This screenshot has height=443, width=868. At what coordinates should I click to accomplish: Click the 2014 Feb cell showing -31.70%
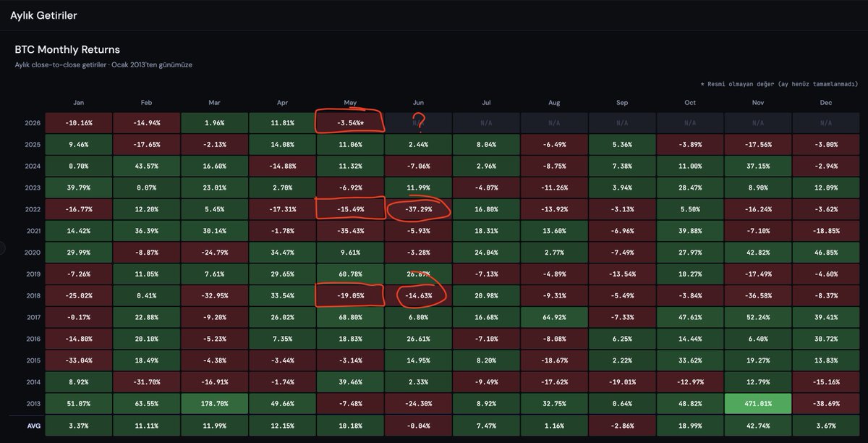pyautogui.click(x=146, y=381)
